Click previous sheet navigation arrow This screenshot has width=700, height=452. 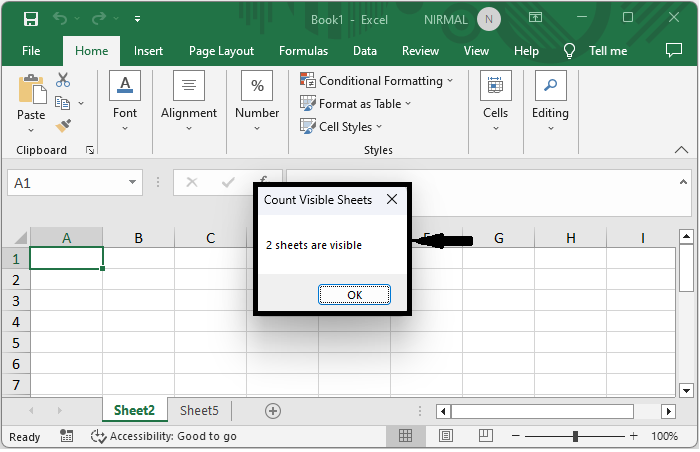click(31, 410)
